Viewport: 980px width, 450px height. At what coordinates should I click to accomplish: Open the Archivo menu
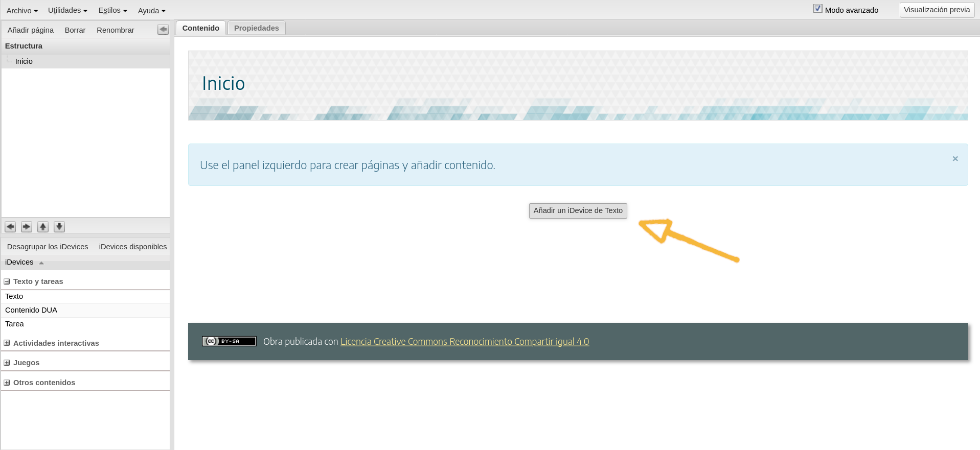(22, 10)
